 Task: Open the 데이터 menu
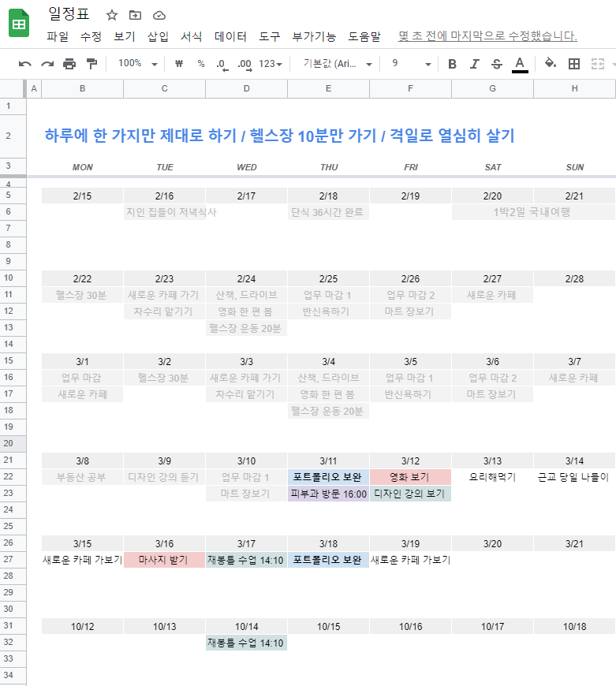pyautogui.click(x=230, y=36)
